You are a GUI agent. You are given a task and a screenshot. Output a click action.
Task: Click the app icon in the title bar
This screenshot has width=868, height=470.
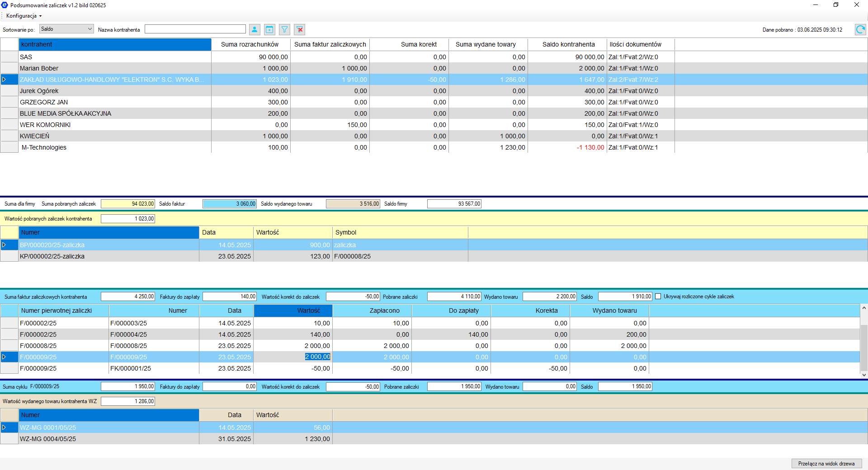coord(5,5)
